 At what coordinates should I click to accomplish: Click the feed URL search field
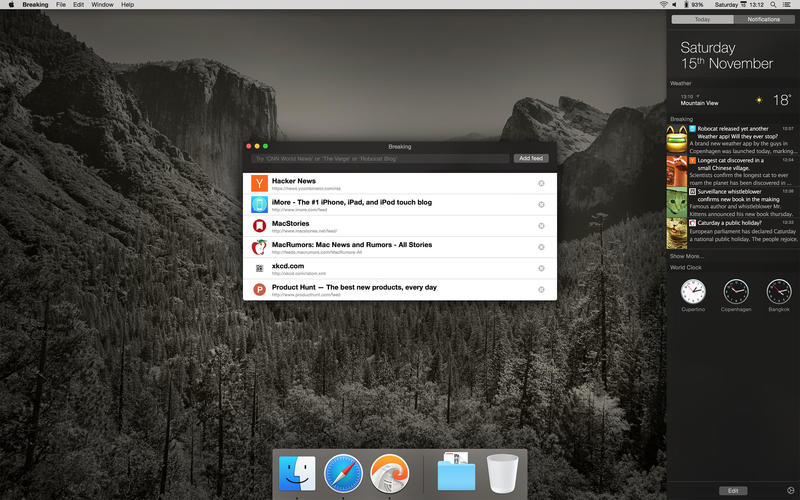point(380,158)
